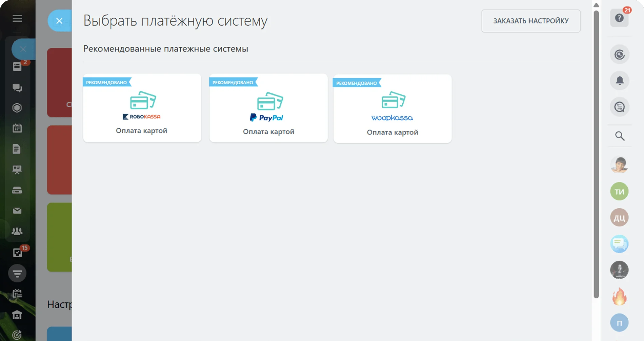The width and height of the screenshot is (644, 341).
Task: Open help question mark with badge 21
Action: 619,18
